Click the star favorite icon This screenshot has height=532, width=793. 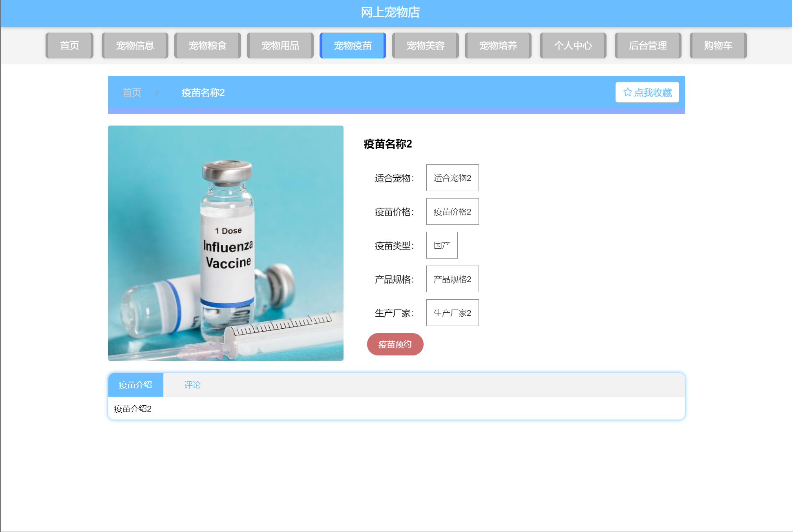[x=627, y=92]
